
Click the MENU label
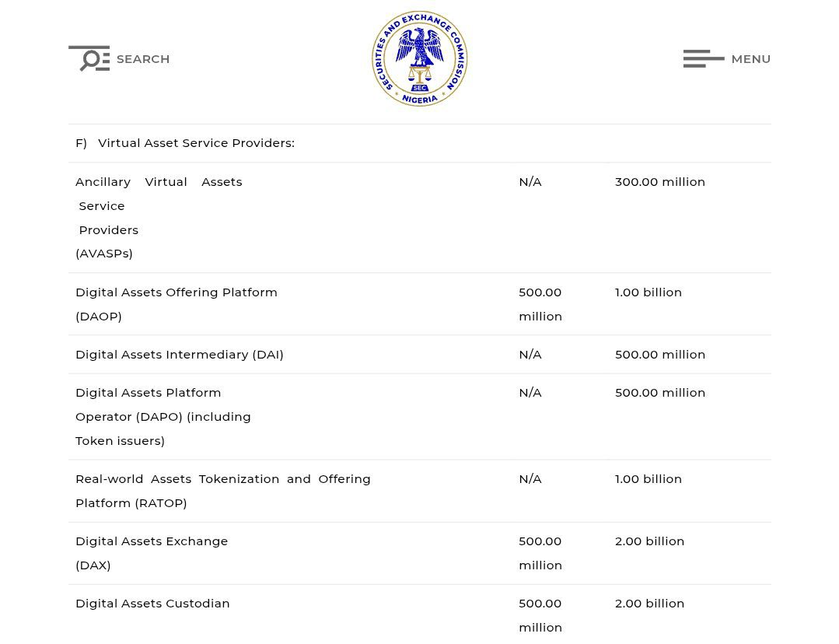750,59
